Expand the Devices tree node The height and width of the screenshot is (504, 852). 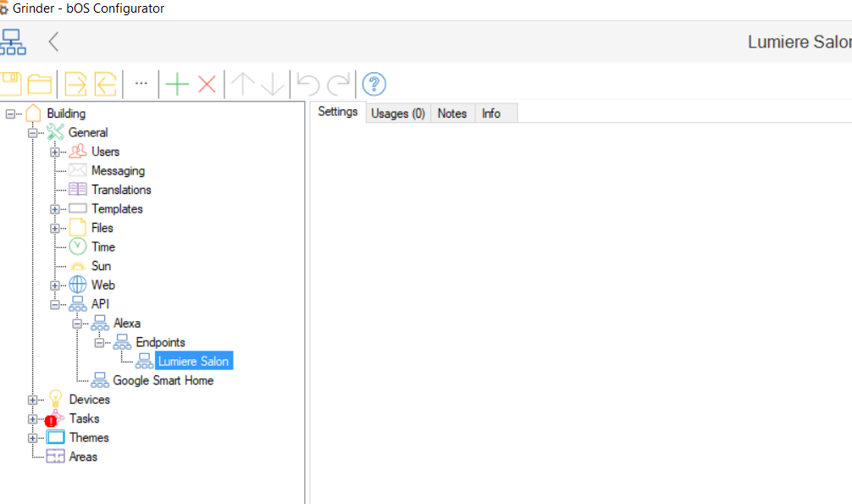(32, 400)
